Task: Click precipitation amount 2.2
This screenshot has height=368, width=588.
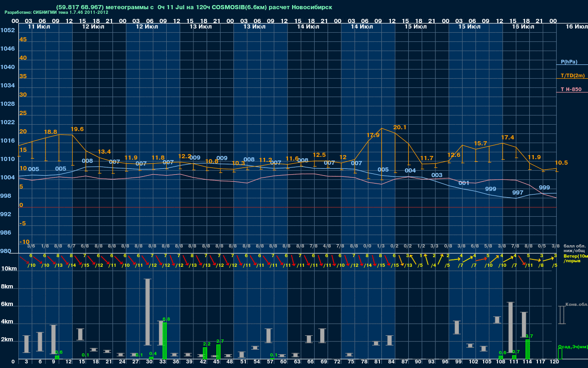Action: [207, 344]
